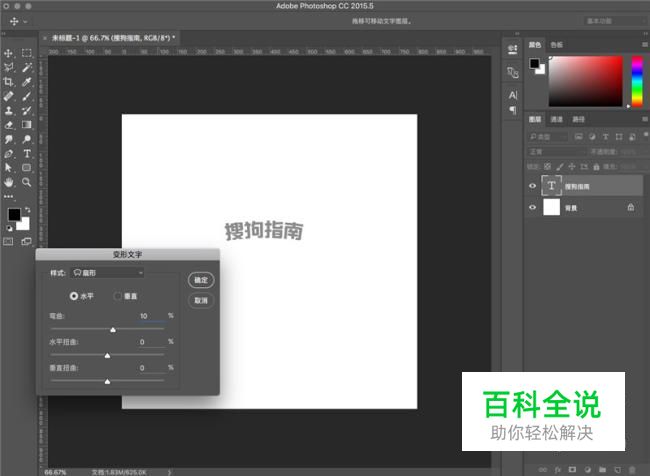Open the collapsed Properties panel icon
650x476 pixels.
pos(513,49)
